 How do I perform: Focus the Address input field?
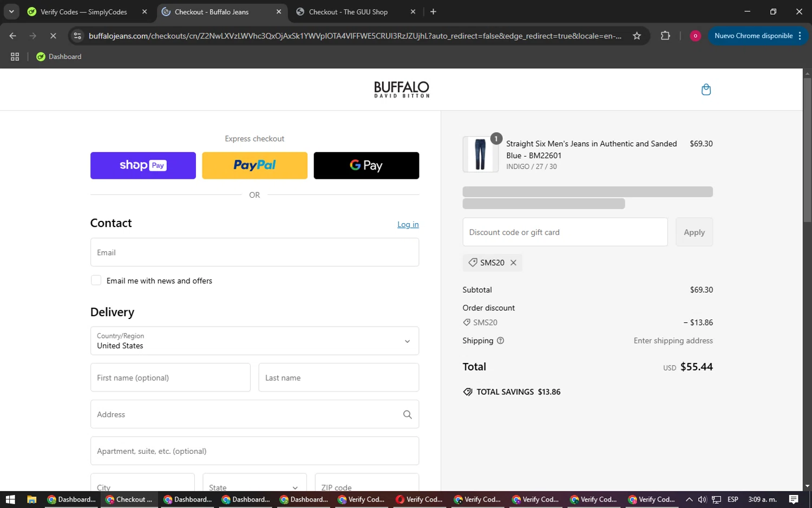254,414
